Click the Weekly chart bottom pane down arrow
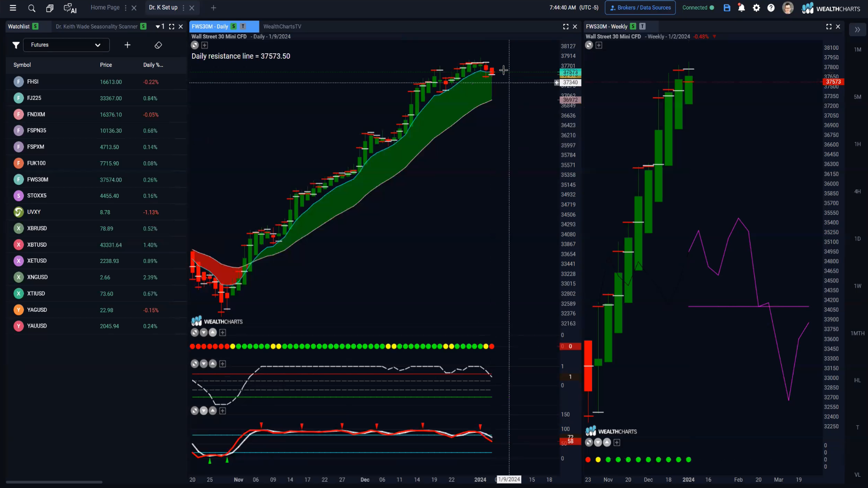This screenshot has height=488, width=868. tap(598, 443)
